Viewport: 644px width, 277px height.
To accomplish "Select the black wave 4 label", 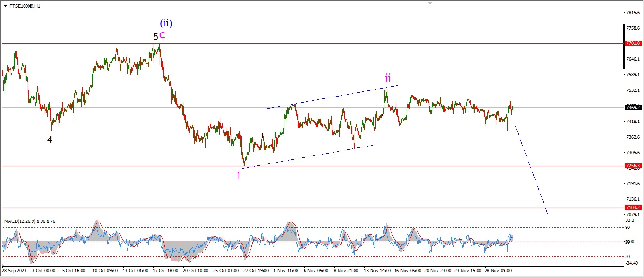I will coord(50,139).
